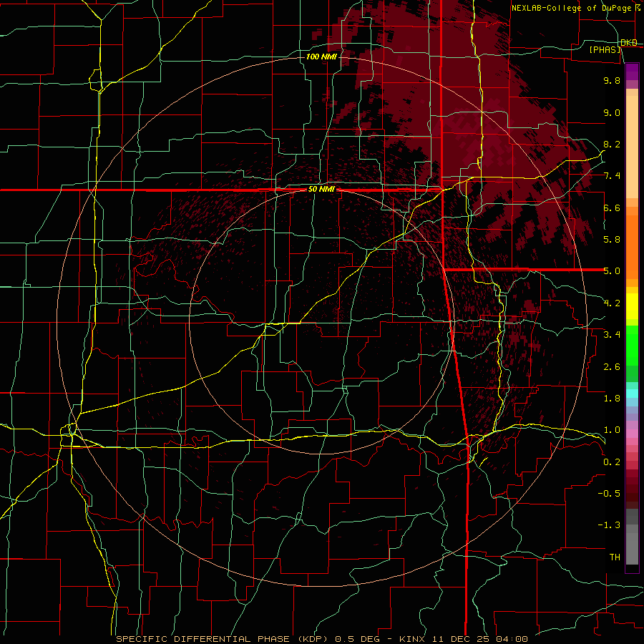
Task: Click the 5.8 value on the scale
Action: (x=612, y=240)
